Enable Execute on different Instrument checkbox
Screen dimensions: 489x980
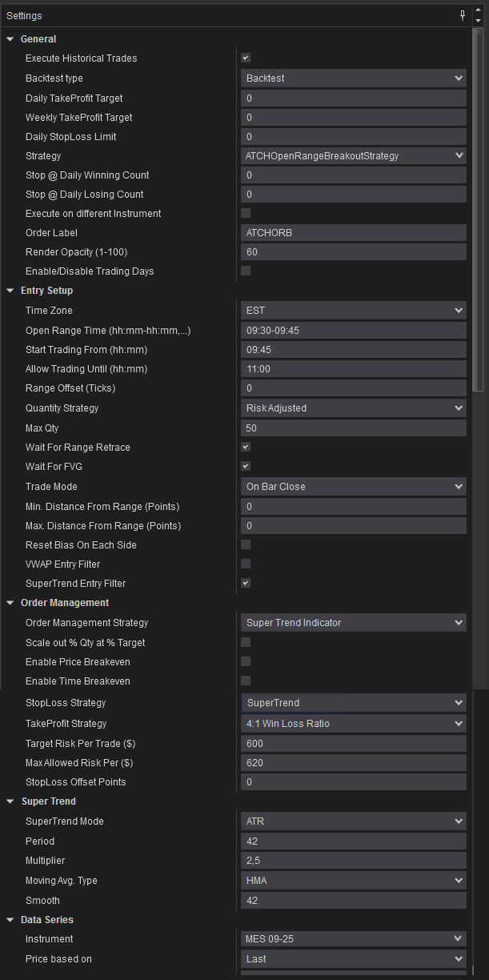(246, 213)
